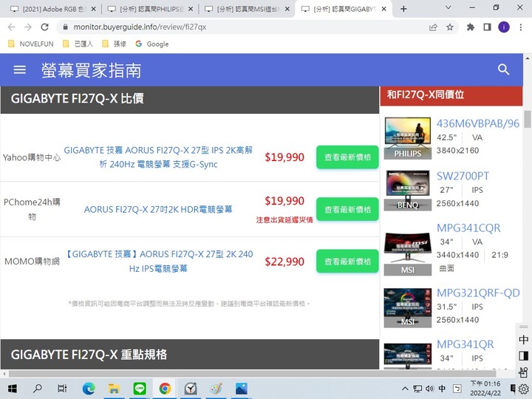Open Task View on taskbar

(x=62, y=388)
